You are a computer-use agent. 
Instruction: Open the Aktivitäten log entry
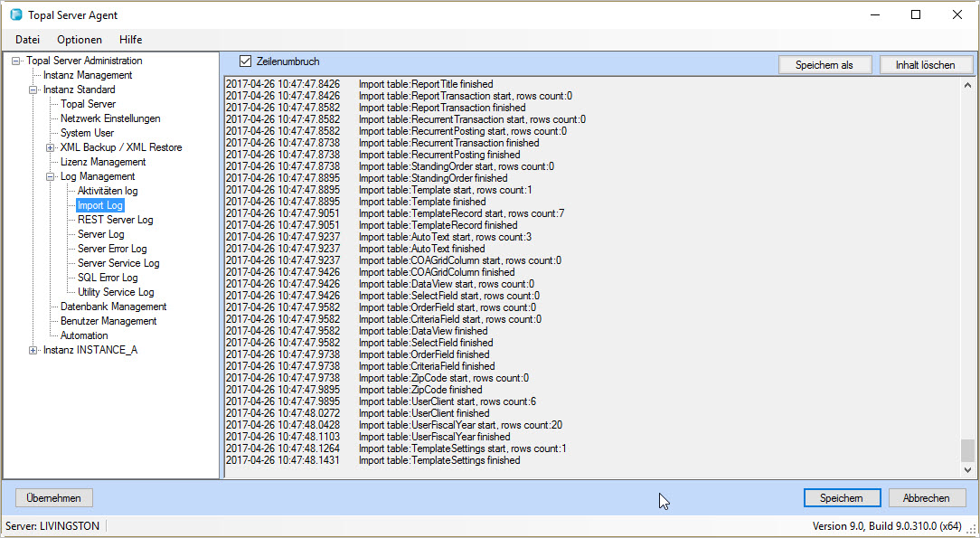pyautogui.click(x=108, y=192)
